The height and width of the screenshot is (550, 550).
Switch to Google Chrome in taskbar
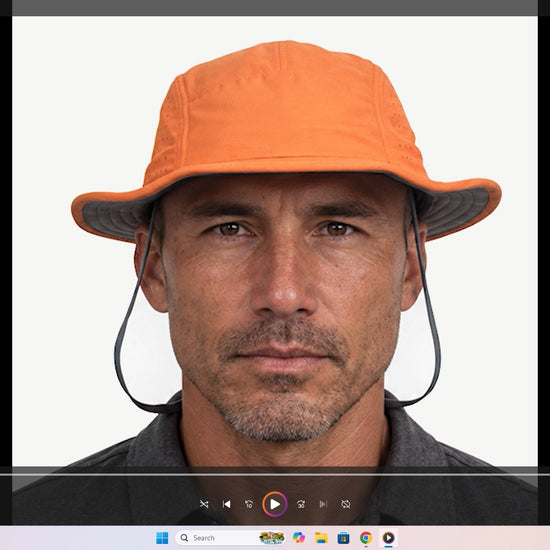pyautogui.click(x=366, y=538)
